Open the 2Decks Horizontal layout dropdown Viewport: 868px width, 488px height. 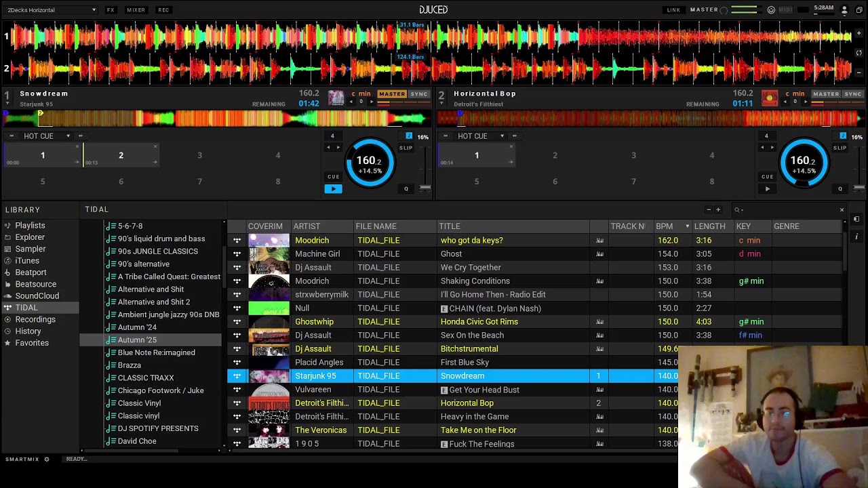coord(52,10)
